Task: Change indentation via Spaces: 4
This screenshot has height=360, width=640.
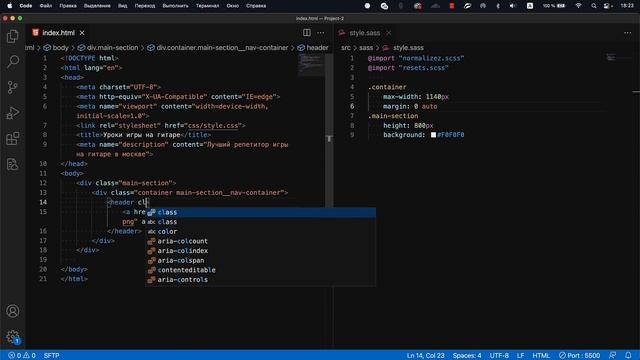Action: (467, 356)
